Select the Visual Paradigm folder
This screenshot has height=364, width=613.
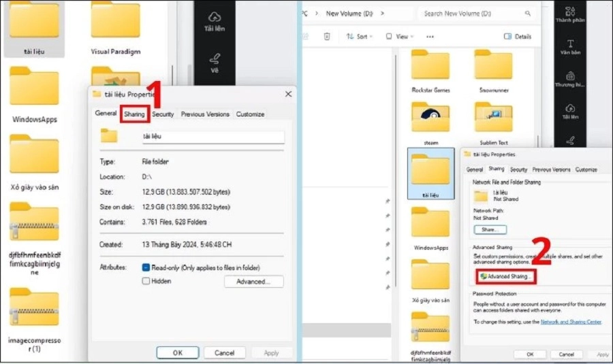tap(115, 24)
